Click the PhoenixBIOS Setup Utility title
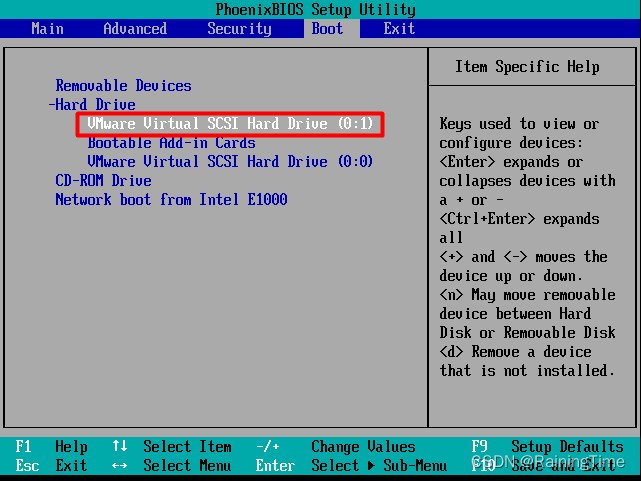 point(316,9)
